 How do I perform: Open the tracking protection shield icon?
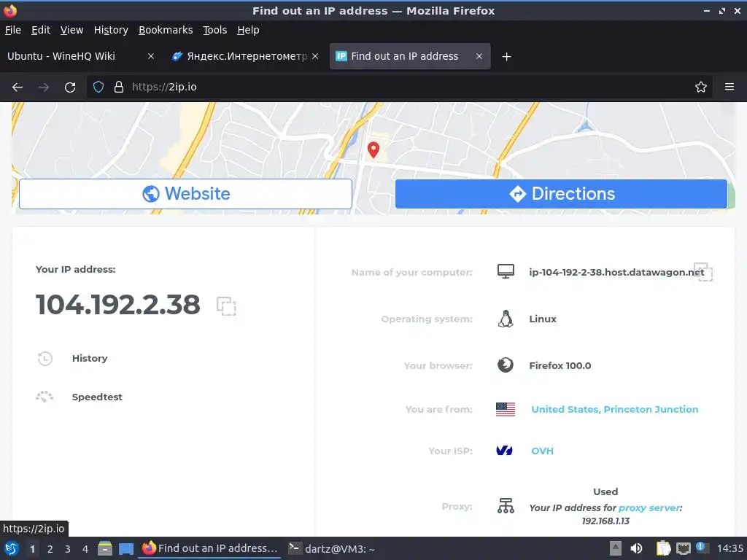point(98,87)
